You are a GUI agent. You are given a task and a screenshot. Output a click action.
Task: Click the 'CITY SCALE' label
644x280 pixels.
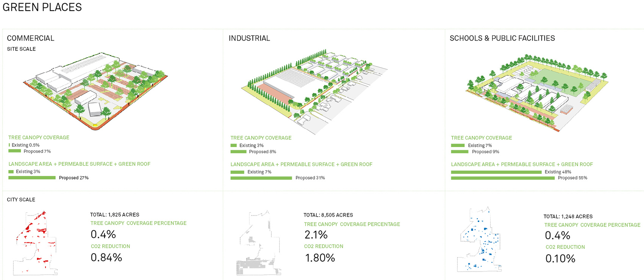pyautogui.click(x=21, y=200)
